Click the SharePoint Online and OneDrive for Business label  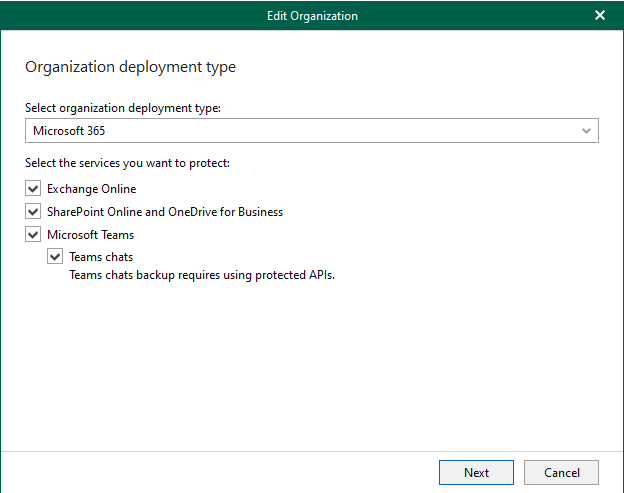click(x=165, y=212)
